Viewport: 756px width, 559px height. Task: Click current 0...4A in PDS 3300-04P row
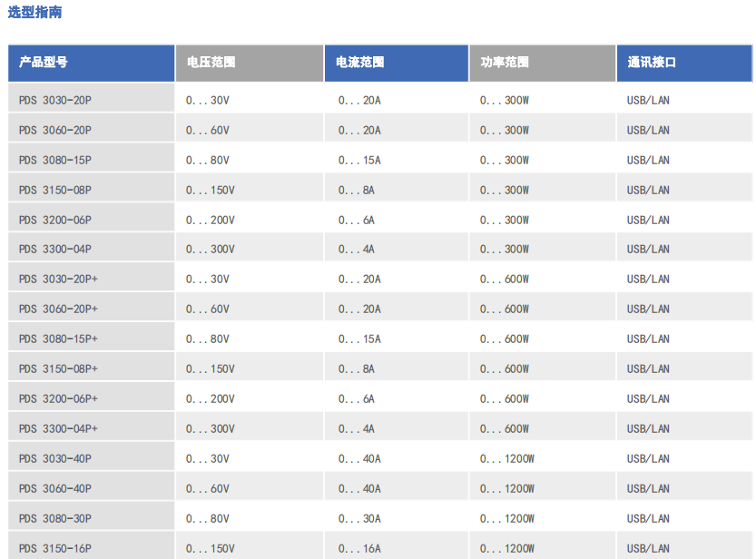tap(357, 250)
